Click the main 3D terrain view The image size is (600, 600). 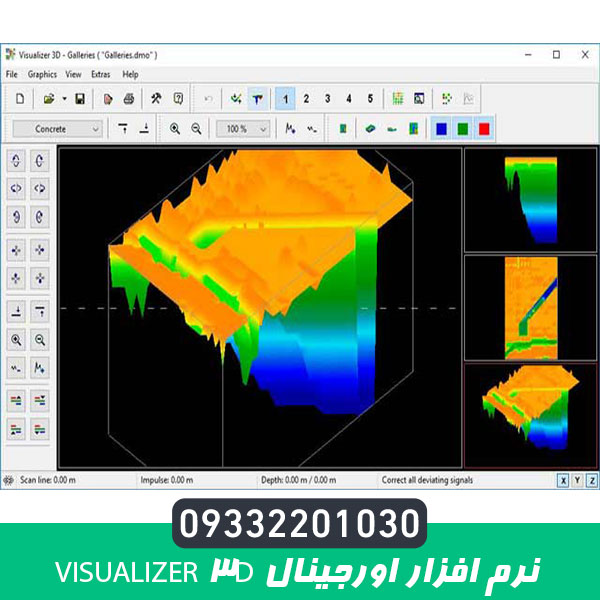click(260, 308)
